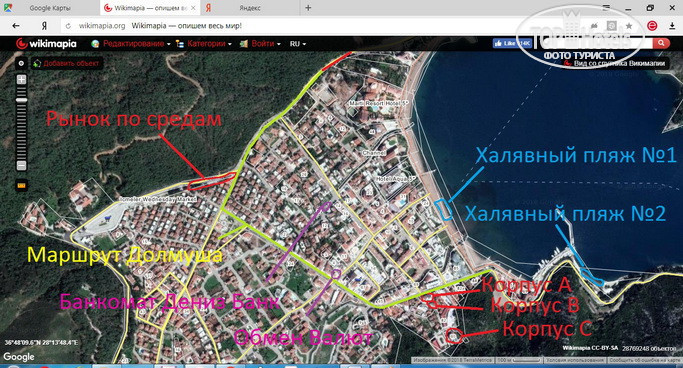Click the Yandex home Я button

pos(44,26)
